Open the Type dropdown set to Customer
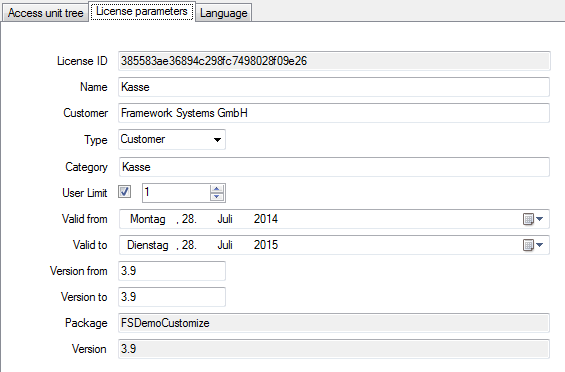The height and width of the screenshot is (372, 565). [x=172, y=140]
